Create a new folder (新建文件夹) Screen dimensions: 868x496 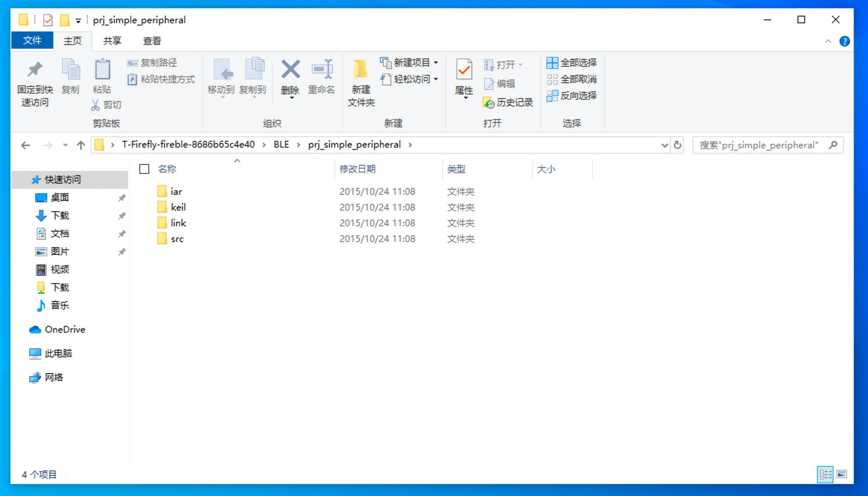pos(361,82)
